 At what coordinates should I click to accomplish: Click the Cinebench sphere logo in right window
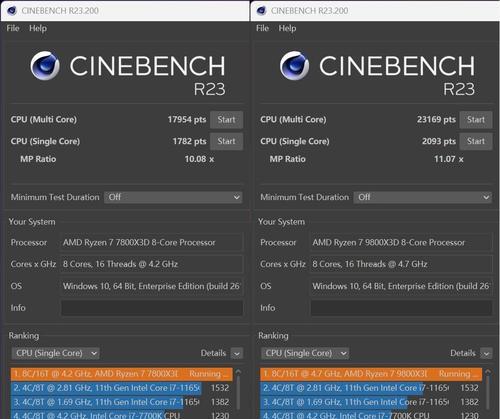pyautogui.click(x=294, y=65)
